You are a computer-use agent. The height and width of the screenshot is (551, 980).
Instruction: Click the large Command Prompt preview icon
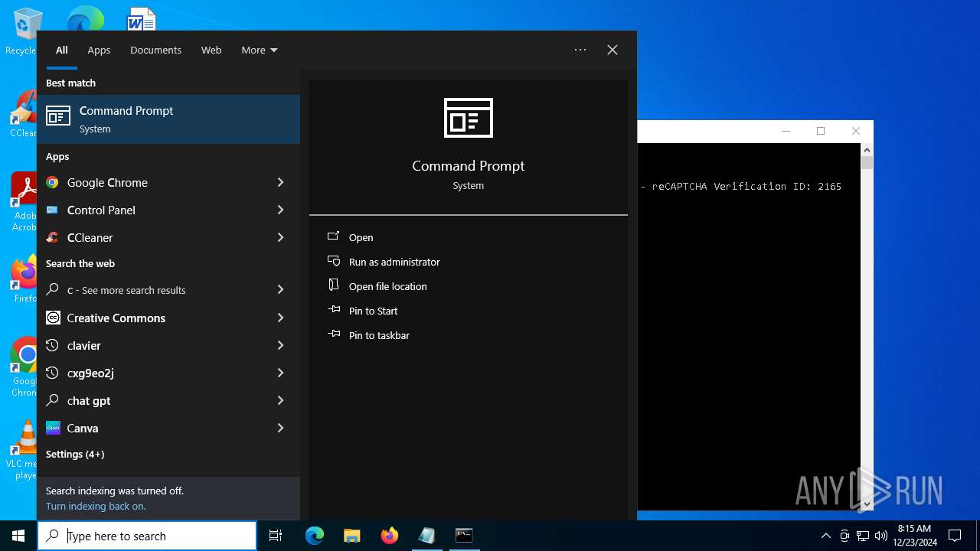tap(469, 118)
